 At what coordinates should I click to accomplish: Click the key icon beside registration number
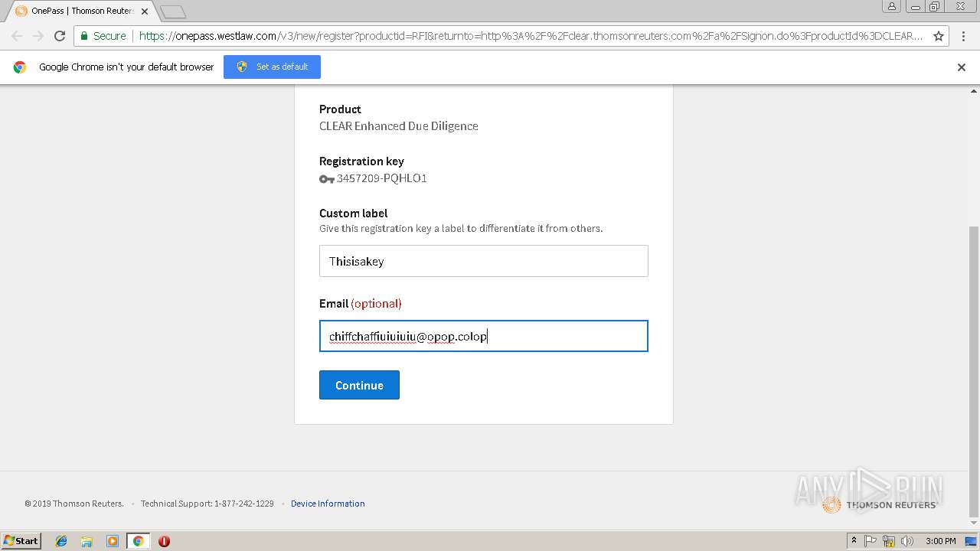pos(327,178)
